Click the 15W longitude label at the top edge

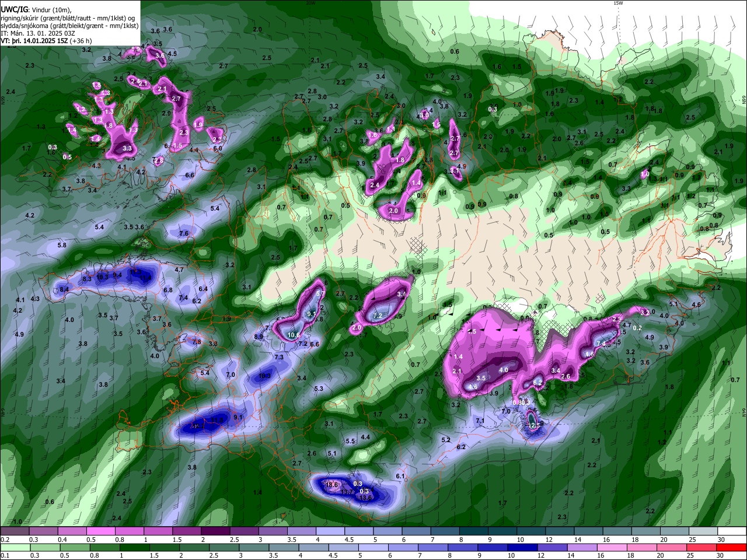click(617, 3)
